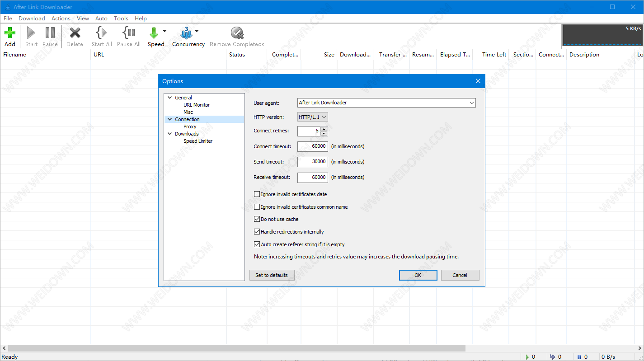Screen dimensions: 644x361
Task: Click the scrollbar left arrow
Action: [x=4, y=348]
